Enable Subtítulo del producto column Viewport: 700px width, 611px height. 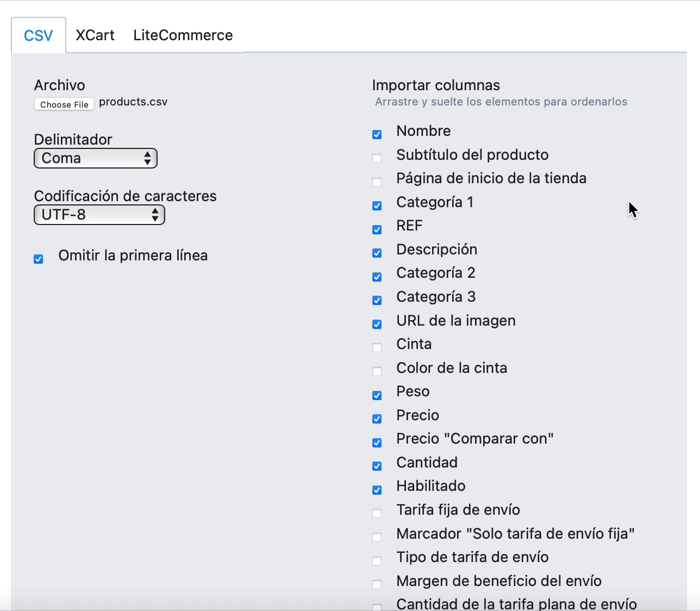[377, 158]
